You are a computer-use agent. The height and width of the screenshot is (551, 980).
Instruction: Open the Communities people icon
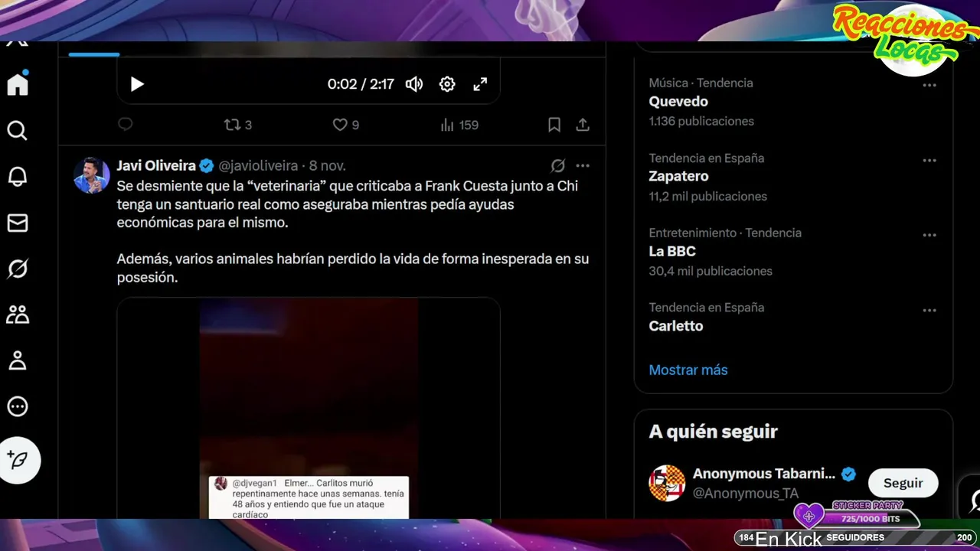click(x=18, y=315)
